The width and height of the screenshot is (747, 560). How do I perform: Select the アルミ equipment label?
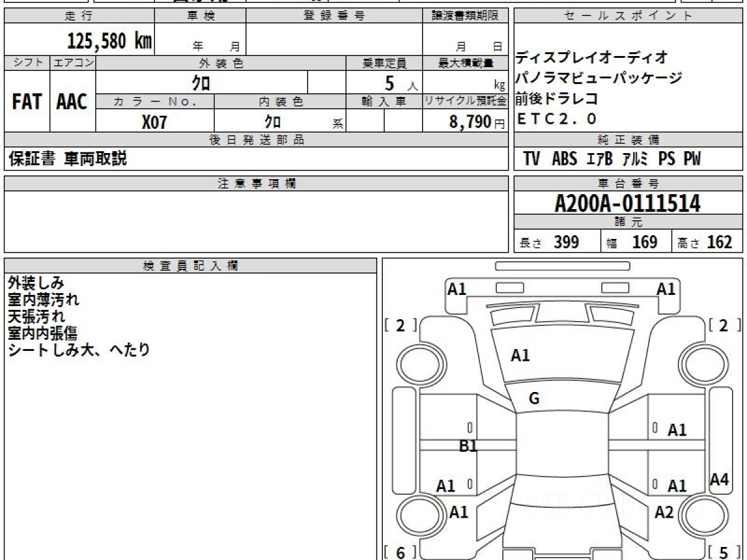coord(636,159)
